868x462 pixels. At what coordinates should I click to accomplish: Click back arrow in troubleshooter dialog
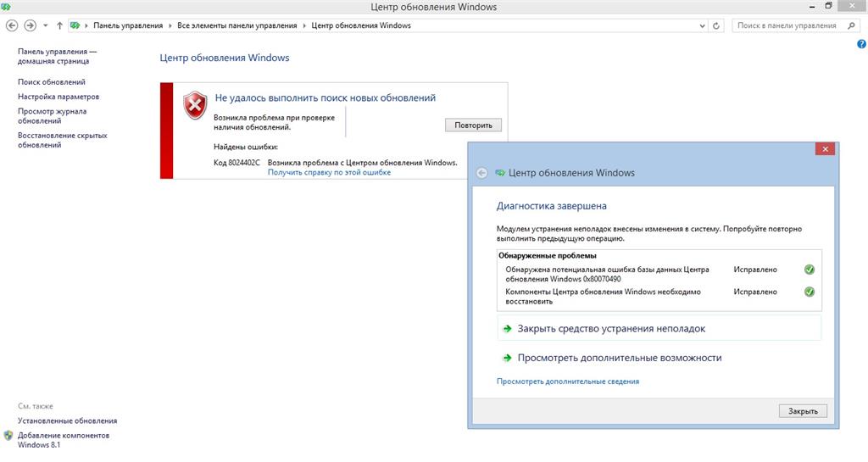482,173
